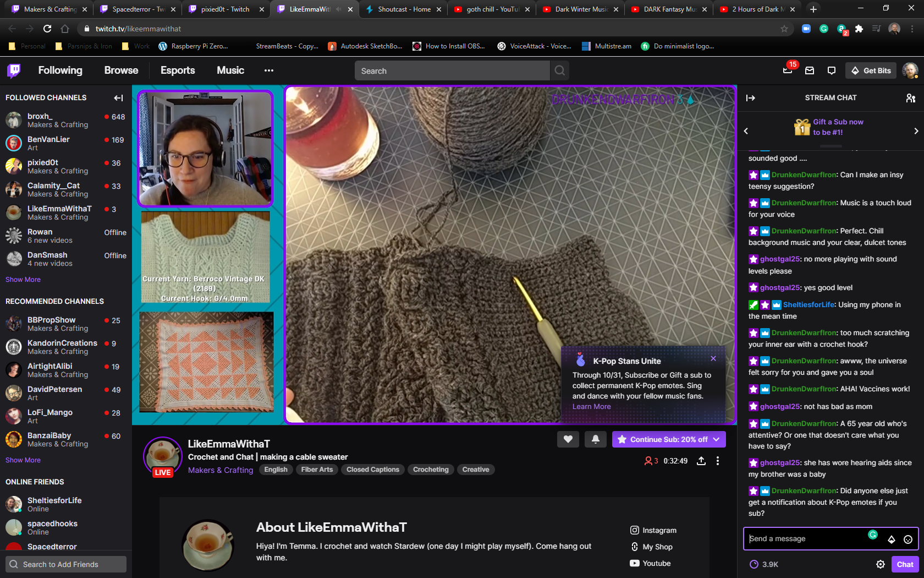924x578 pixels.
Task: Follow heart button for LikeEmmaWithaT
Action: (x=568, y=439)
